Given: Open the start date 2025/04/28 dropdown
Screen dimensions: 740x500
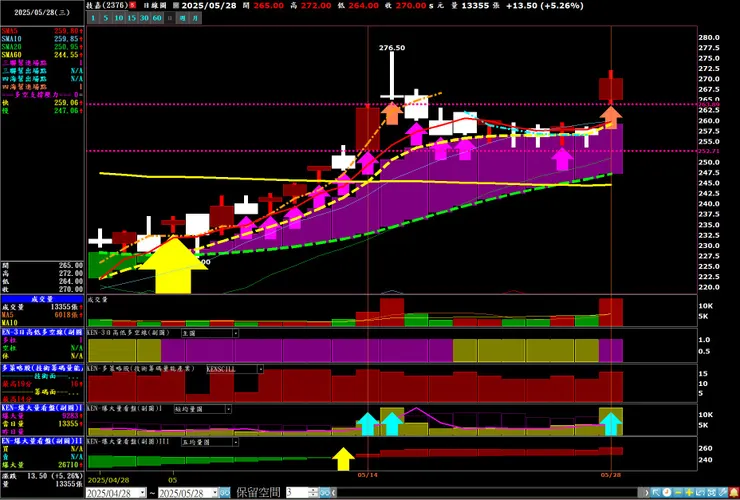Looking at the screenshot, I should click(x=143, y=493).
